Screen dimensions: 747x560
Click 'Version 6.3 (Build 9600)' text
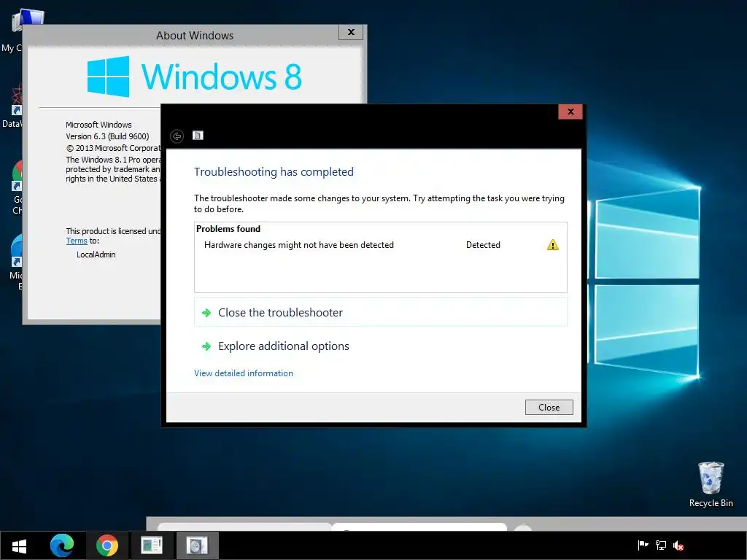pos(107,136)
